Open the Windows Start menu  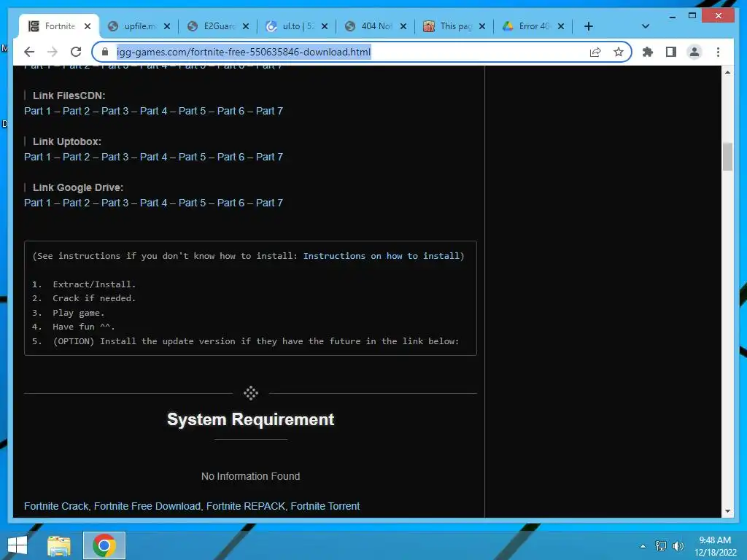[x=18, y=545]
